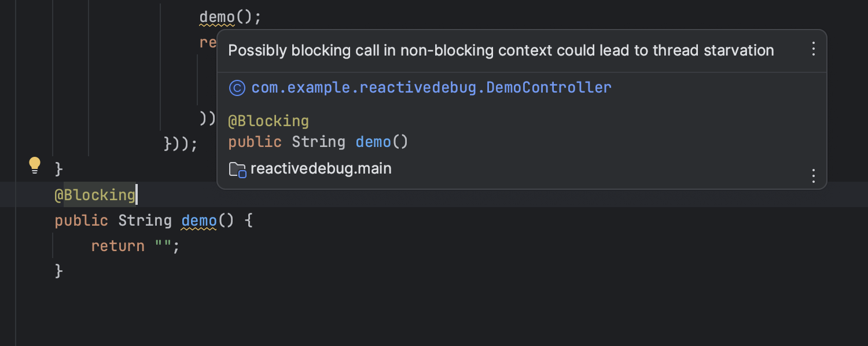The width and height of the screenshot is (868, 346).
Task: Click the public keyword in the editor declaration
Action: point(81,221)
